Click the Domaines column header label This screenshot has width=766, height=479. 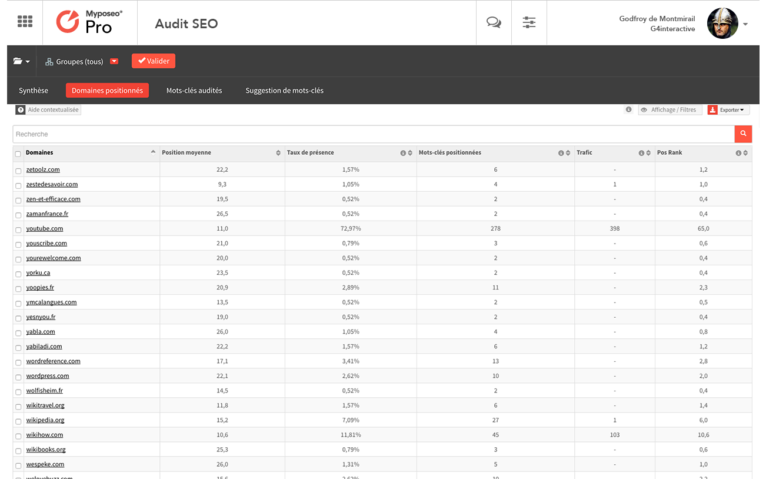[40, 152]
